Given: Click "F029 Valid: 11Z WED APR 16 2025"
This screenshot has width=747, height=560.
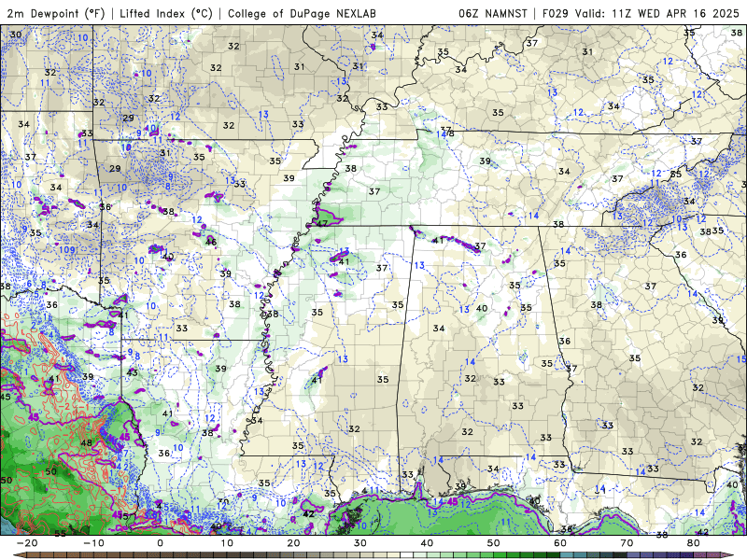Looking at the screenshot, I should pyautogui.click(x=641, y=13).
